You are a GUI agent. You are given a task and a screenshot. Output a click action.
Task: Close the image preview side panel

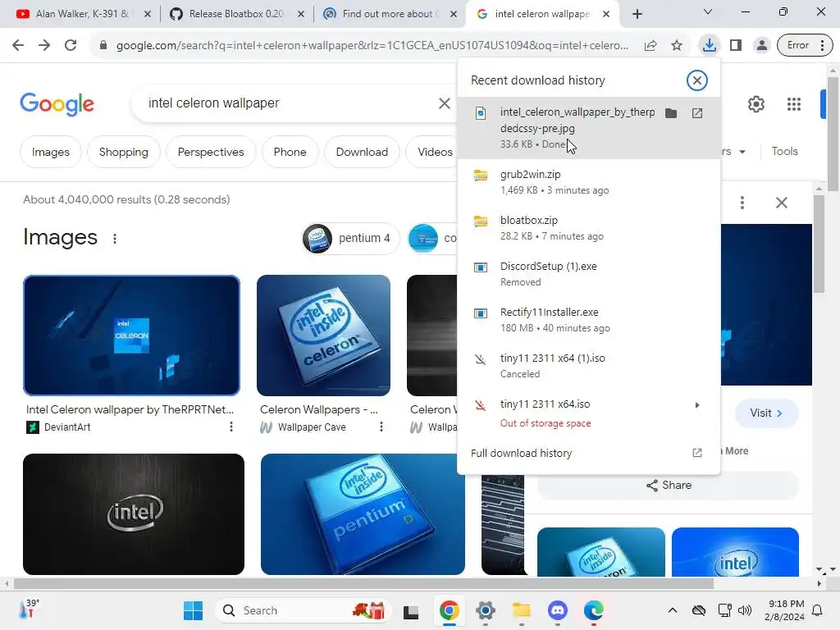782,203
